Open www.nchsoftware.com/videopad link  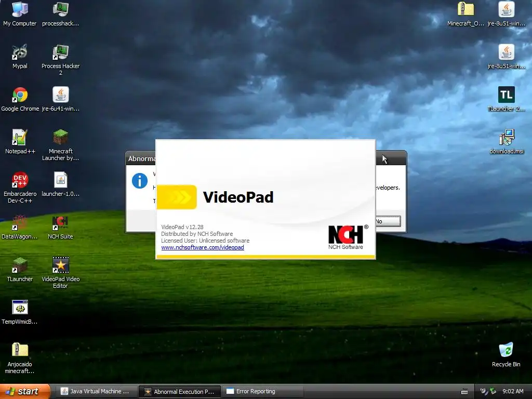tap(203, 247)
